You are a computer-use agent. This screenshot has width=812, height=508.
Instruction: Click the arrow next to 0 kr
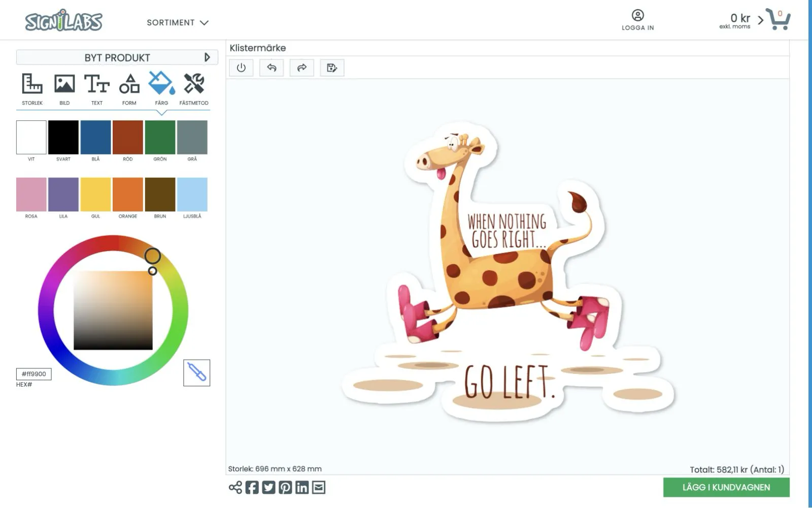(x=760, y=20)
